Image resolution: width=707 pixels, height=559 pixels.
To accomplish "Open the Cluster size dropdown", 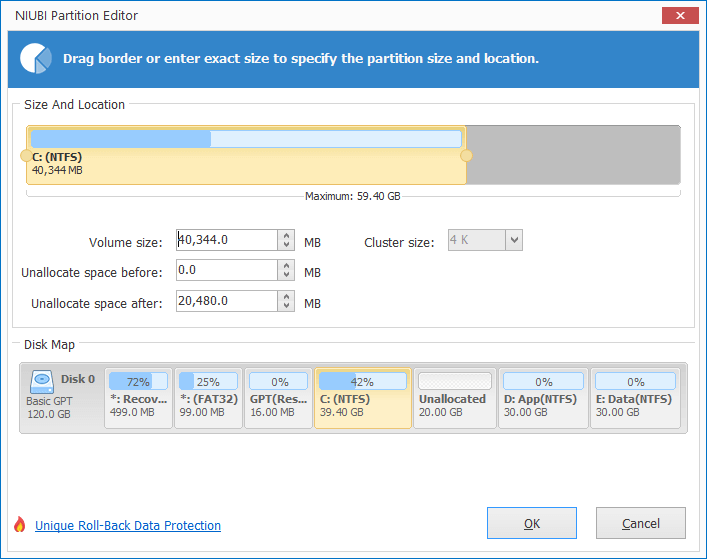I will coord(514,240).
